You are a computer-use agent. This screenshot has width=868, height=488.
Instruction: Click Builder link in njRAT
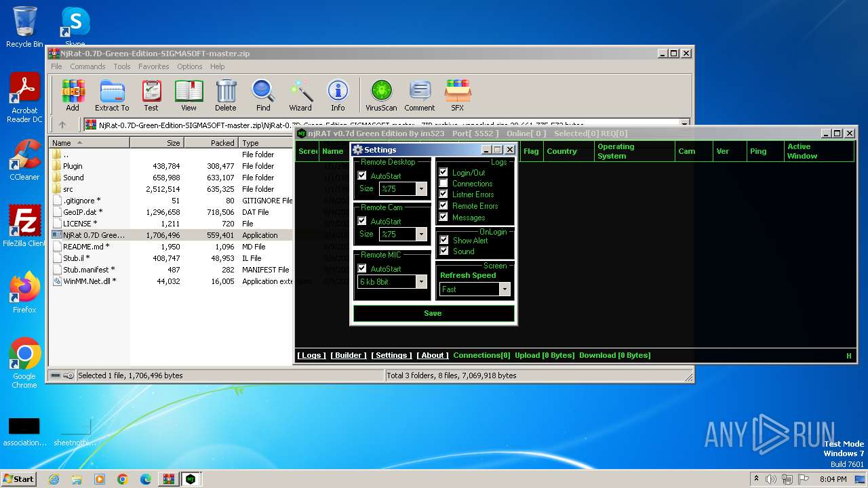coord(349,355)
